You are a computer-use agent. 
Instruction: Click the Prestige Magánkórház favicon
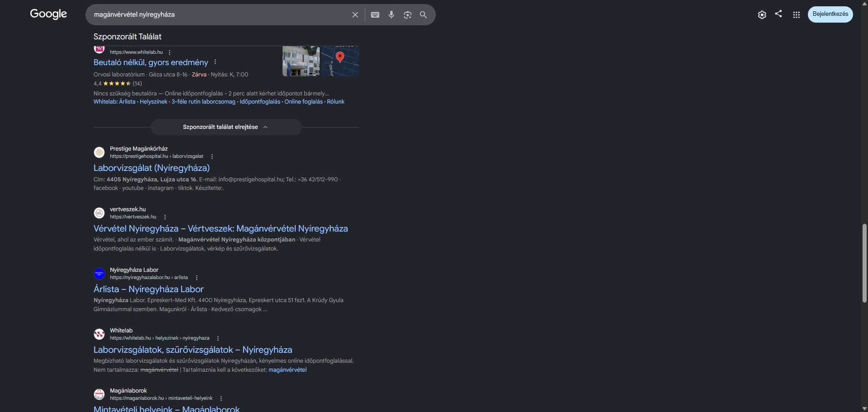tap(99, 152)
